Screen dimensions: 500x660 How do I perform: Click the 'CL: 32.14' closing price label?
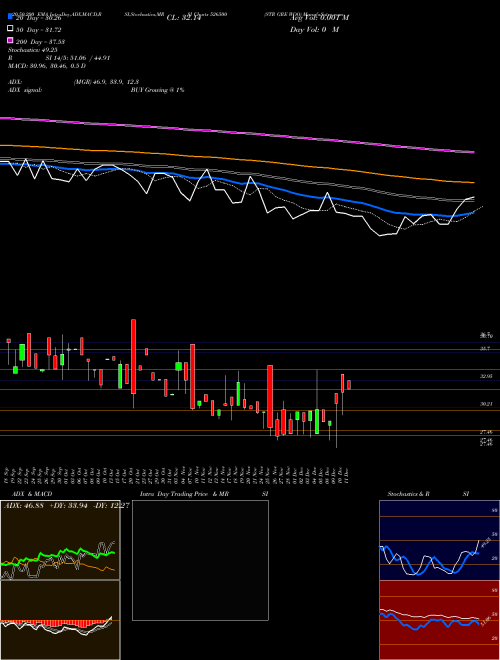tap(184, 18)
